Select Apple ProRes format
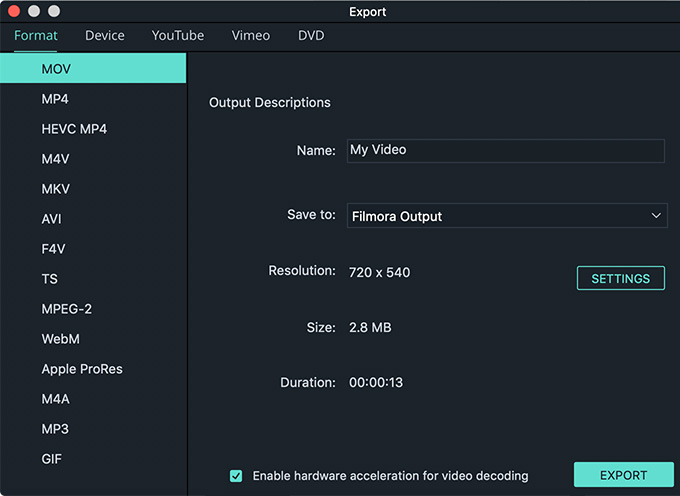Image resolution: width=680 pixels, height=496 pixels. click(x=93, y=369)
